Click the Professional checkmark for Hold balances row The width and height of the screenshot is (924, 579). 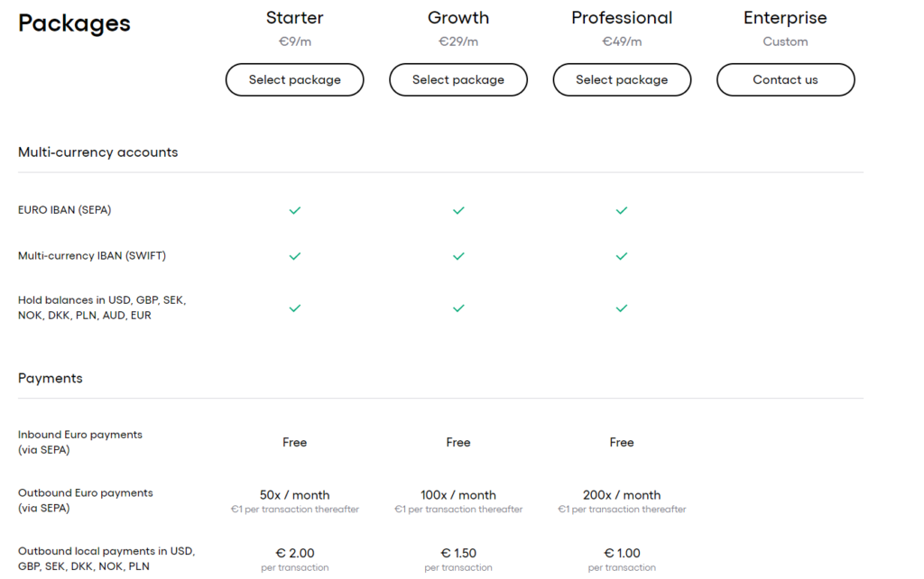pos(622,308)
